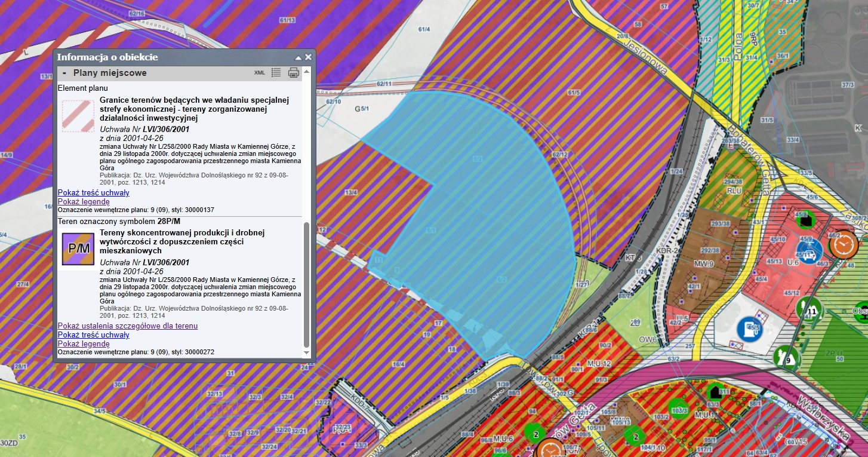Click the last Pokaż legendę link

tap(84, 343)
